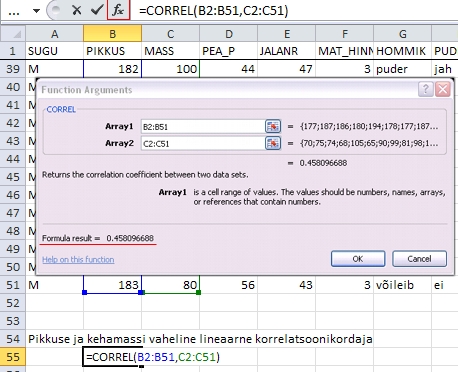Screen dimensions: 458x372
Task: Collapse dialog using Array1 range selector icon
Action: click(x=273, y=126)
